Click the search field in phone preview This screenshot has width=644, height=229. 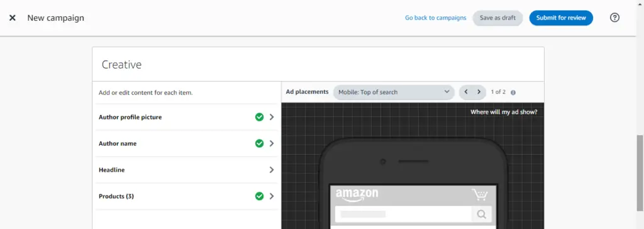tap(404, 214)
